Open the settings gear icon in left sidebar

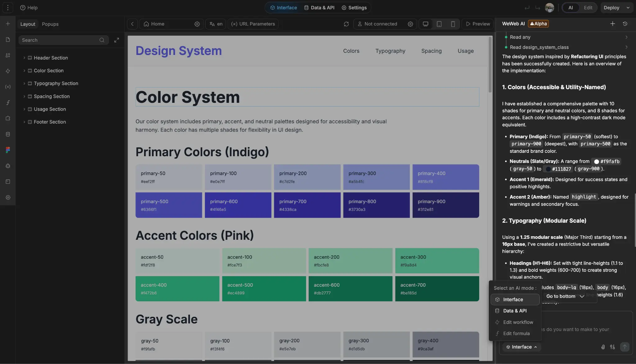tap(8, 198)
